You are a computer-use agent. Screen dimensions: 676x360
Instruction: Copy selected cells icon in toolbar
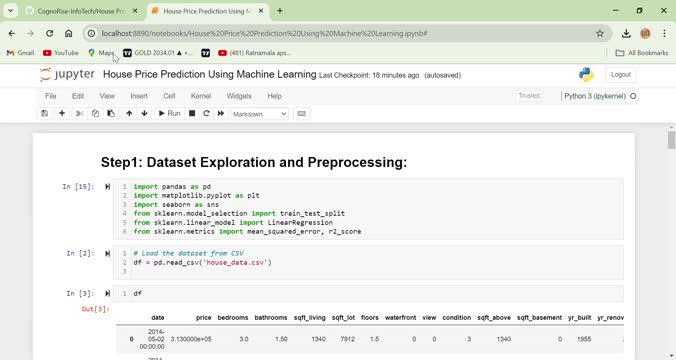point(95,113)
